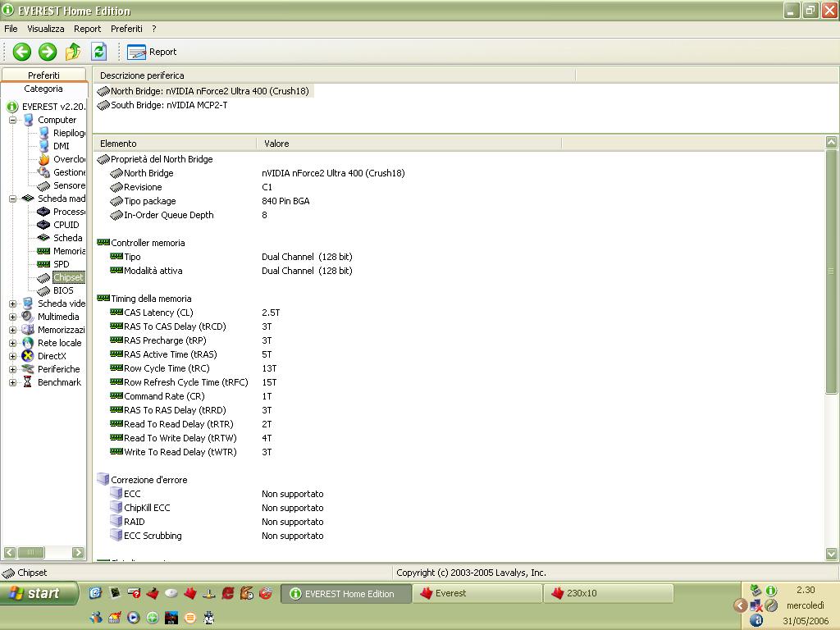The height and width of the screenshot is (630, 840).
Task: Click the CPUID chip icon
Action: tap(43, 225)
